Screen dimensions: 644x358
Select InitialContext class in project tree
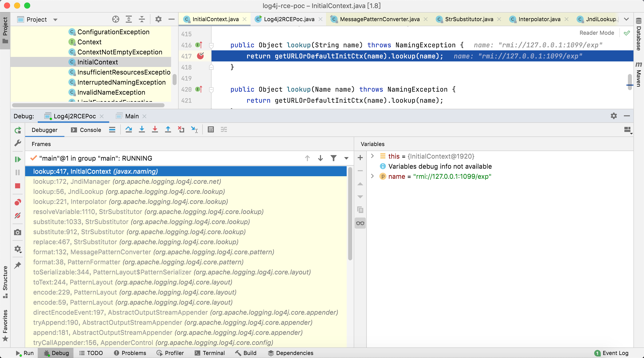tap(97, 62)
